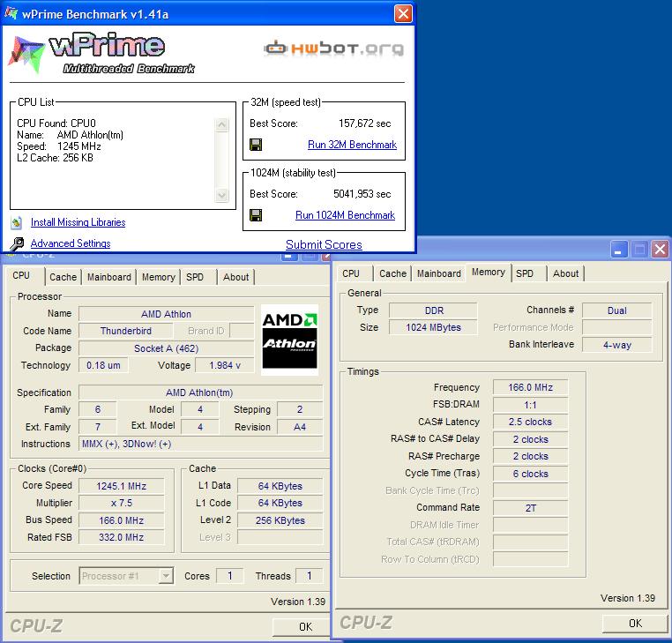Click the 1024M Best Score 5041,953 sec
The height and width of the screenshot is (643, 672).
[362, 194]
